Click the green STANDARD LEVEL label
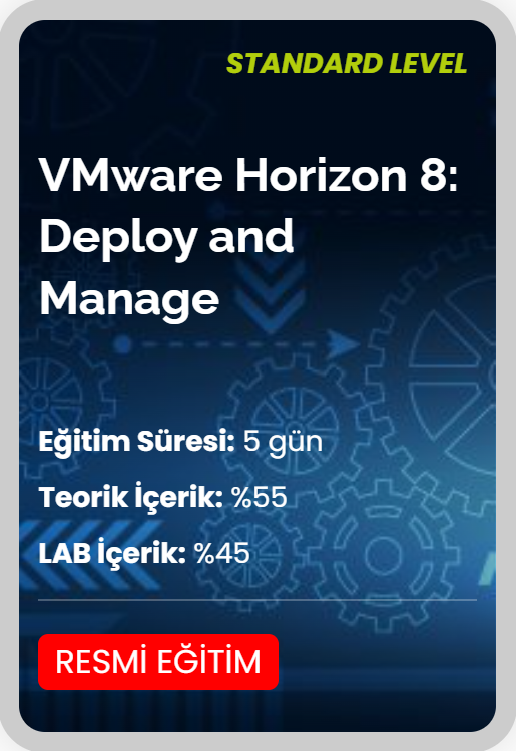The image size is (516, 751). click(346, 63)
